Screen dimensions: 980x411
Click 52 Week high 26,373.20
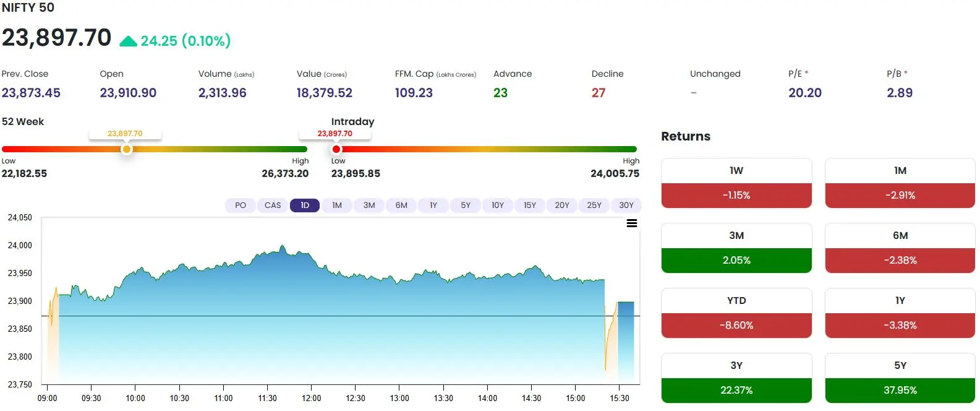pos(285,174)
